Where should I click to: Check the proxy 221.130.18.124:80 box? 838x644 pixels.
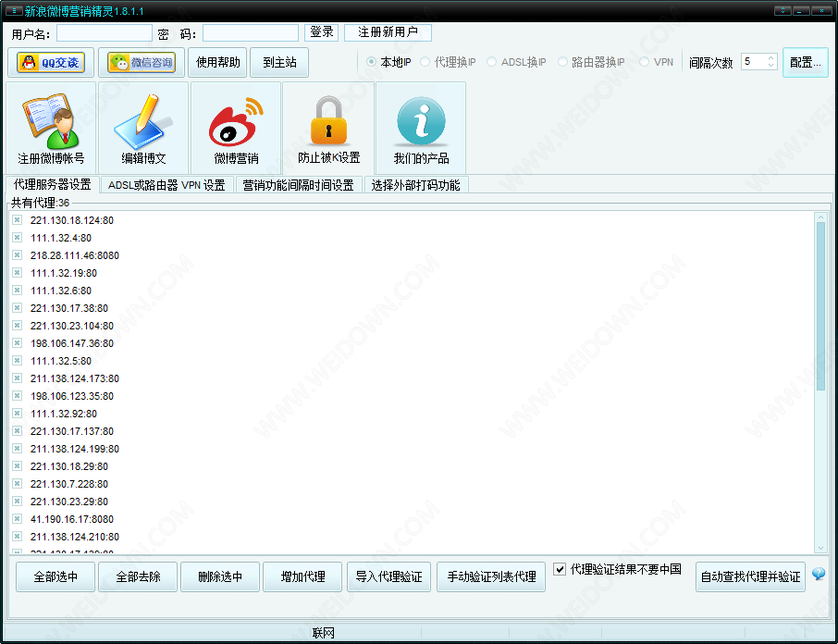pyautogui.click(x=17, y=219)
